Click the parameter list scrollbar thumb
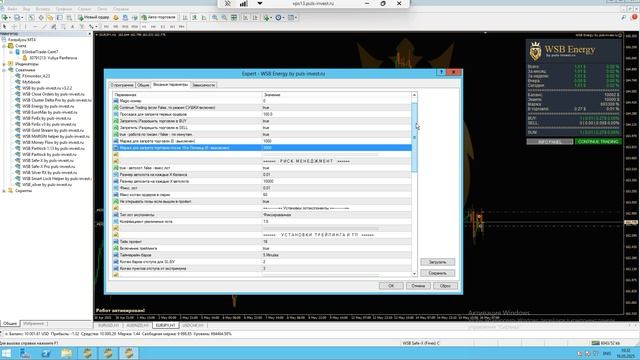The image size is (640, 360). coord(414,137)
